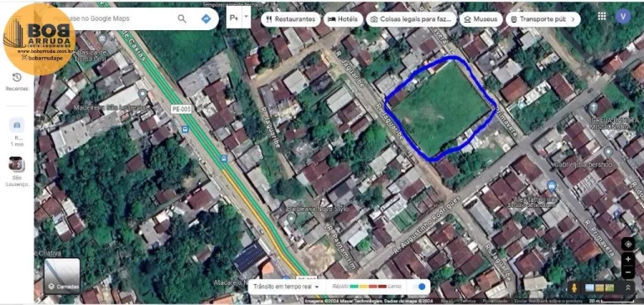Select the Restaurantes category chip
644x305 pixels.
(x=291, y=19)
